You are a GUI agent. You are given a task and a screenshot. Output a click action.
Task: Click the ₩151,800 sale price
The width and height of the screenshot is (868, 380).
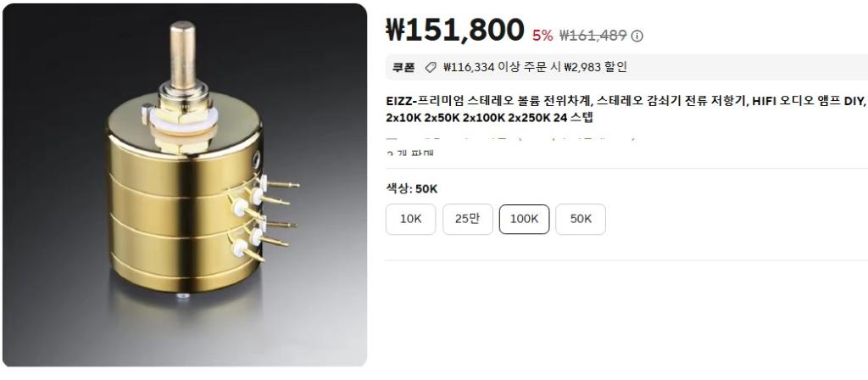point(454,30)
